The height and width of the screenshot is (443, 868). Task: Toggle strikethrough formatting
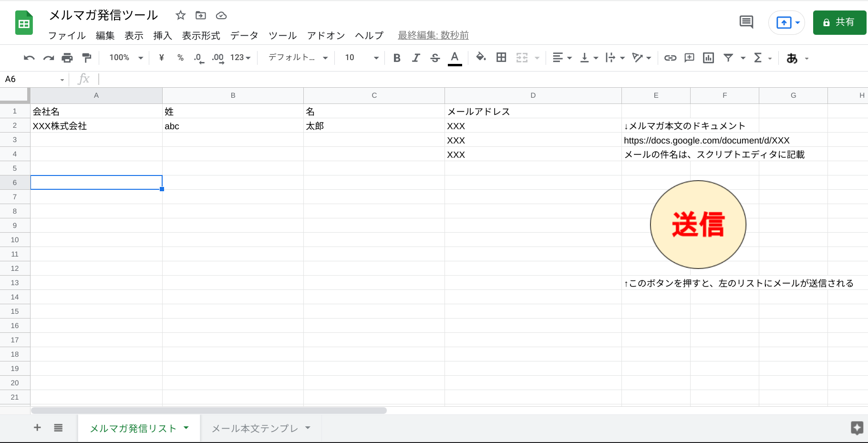[435, 58]
